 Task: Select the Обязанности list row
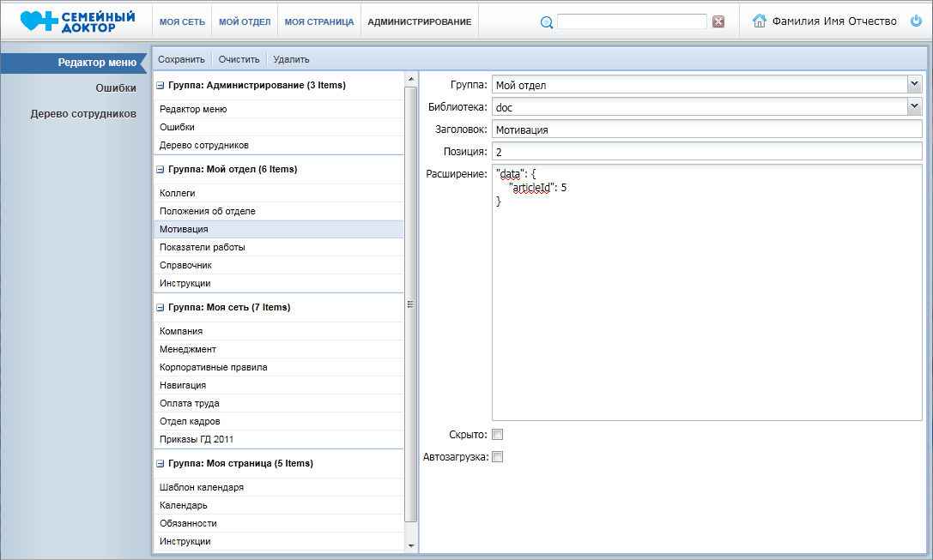point(278,523)
